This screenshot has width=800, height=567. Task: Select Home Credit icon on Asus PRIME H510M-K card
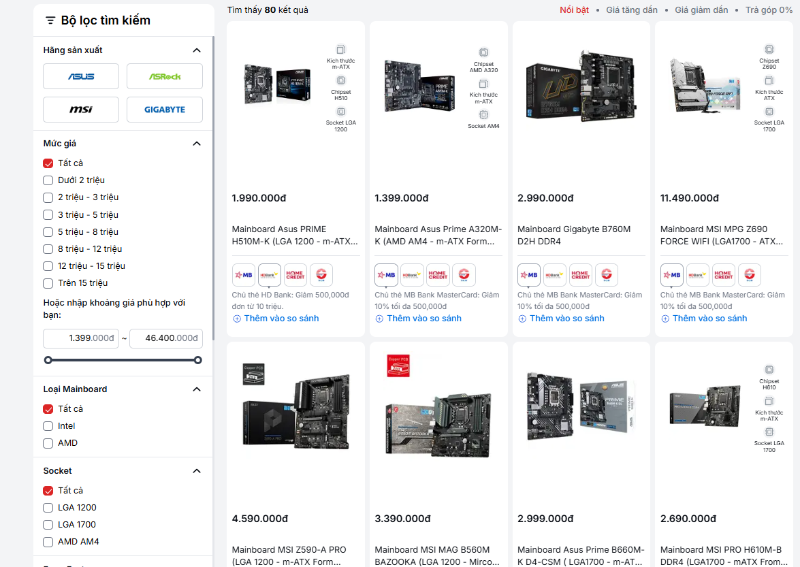point(295,275)
